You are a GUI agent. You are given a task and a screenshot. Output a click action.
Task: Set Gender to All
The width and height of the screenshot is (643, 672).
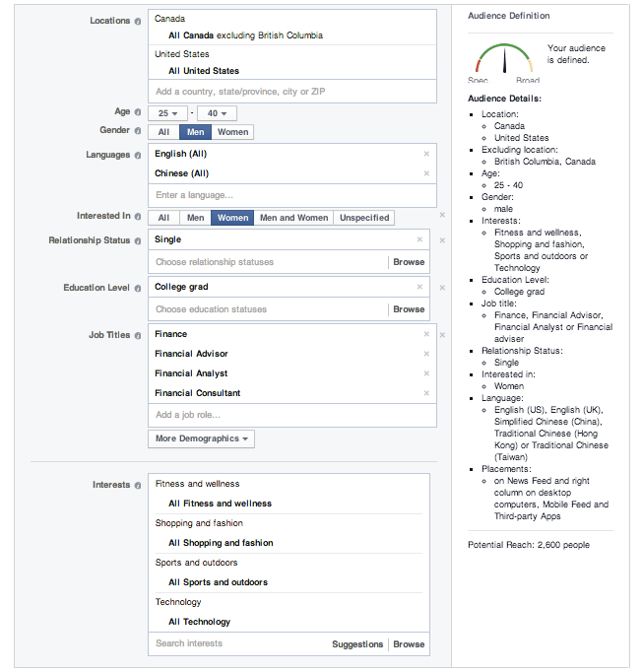click(x=163, y=132)
